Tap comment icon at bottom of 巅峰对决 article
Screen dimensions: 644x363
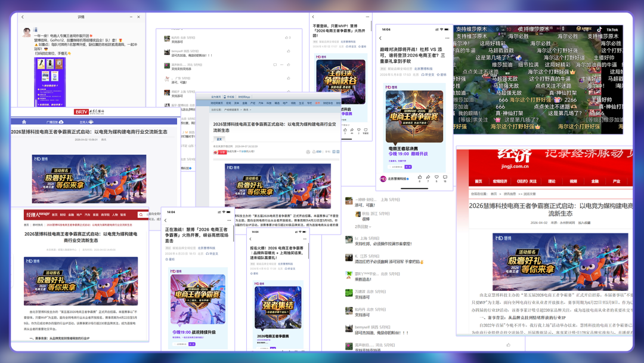(445, 177)
